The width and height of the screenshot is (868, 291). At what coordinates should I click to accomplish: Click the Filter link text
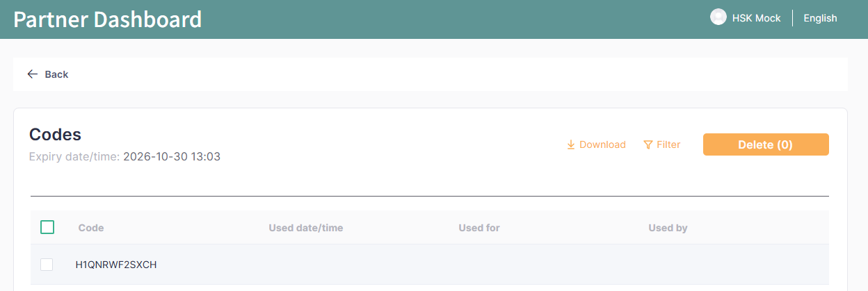(668, 144)
